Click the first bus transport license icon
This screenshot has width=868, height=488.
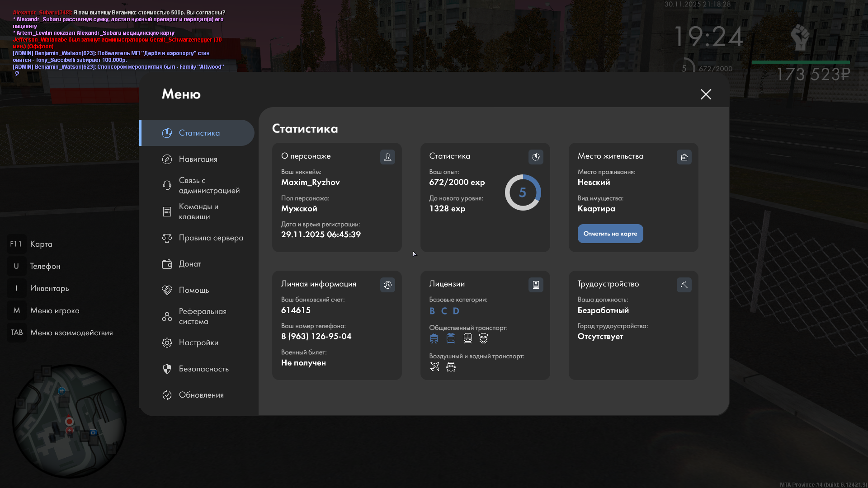(x=434, y=338)
